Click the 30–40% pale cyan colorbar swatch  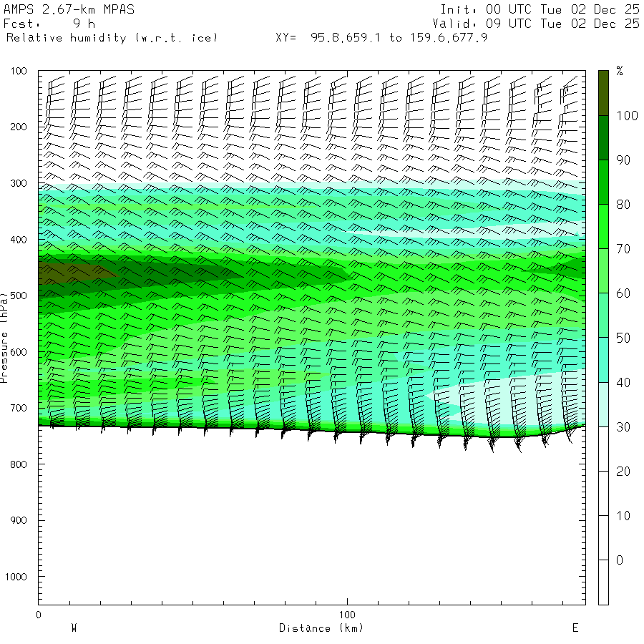603,404
